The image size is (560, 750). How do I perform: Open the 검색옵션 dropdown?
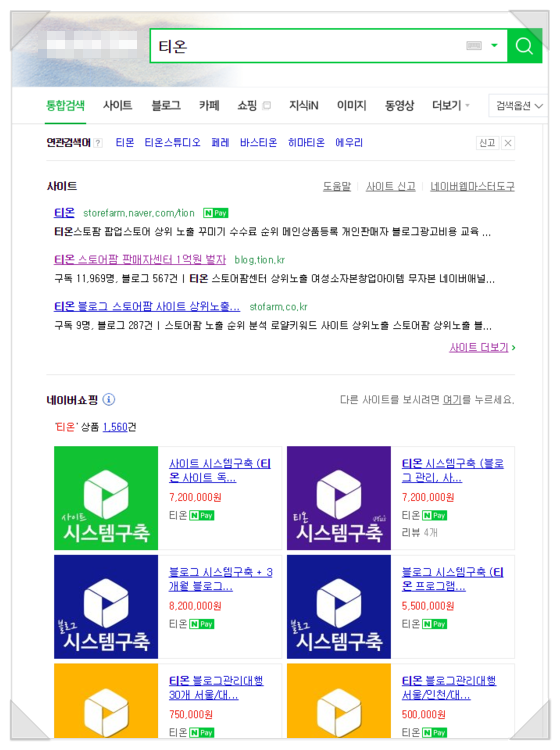point(519,106)
